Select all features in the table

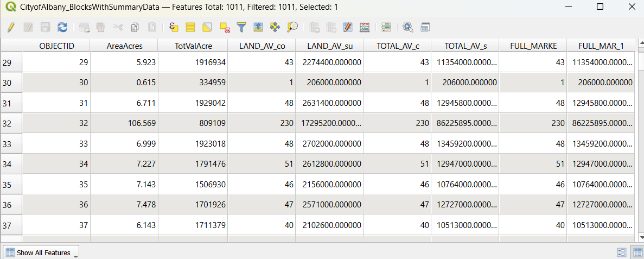click(x=190, y=27)
